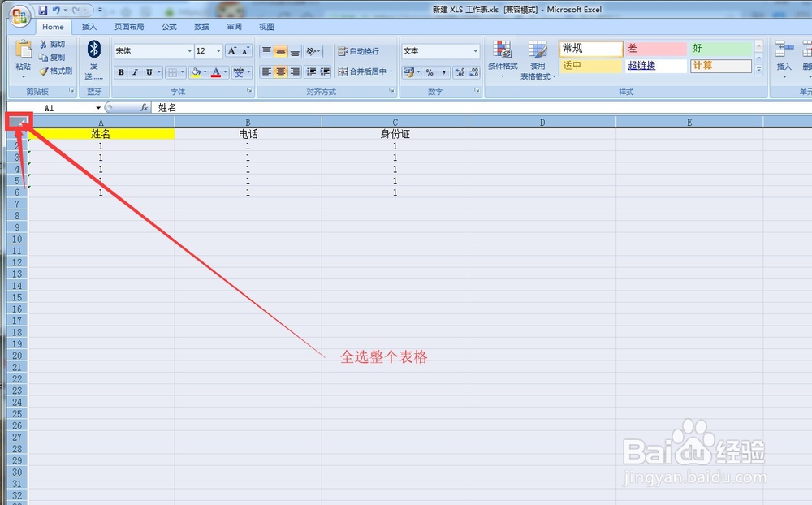Toggle underline formatting
Screen dimensions: 812x505
pos(149,72)
